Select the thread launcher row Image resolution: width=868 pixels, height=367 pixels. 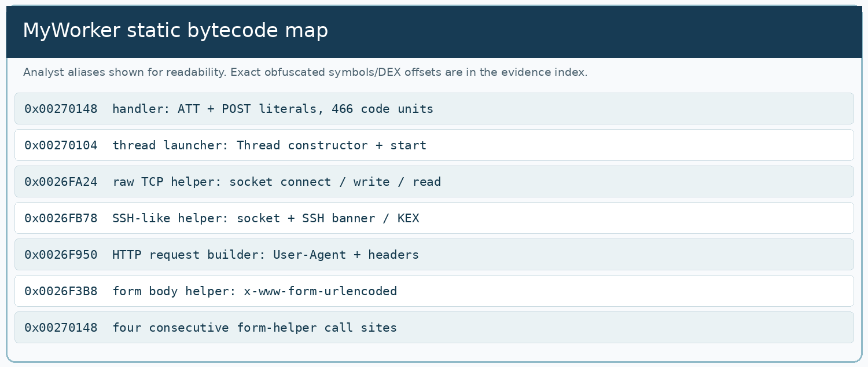434,145
